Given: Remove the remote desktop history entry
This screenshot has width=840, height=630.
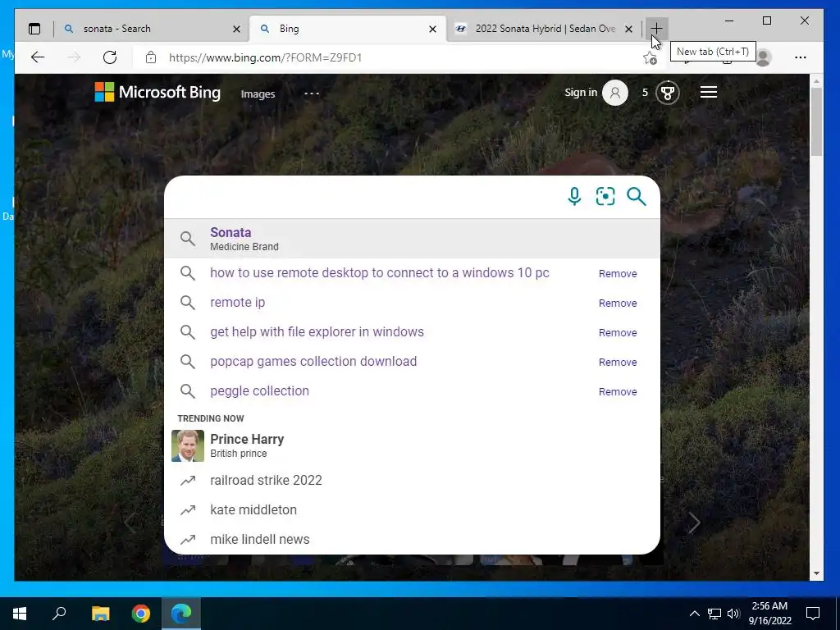Looking at the screenshot, I should (x=618, y=273).
